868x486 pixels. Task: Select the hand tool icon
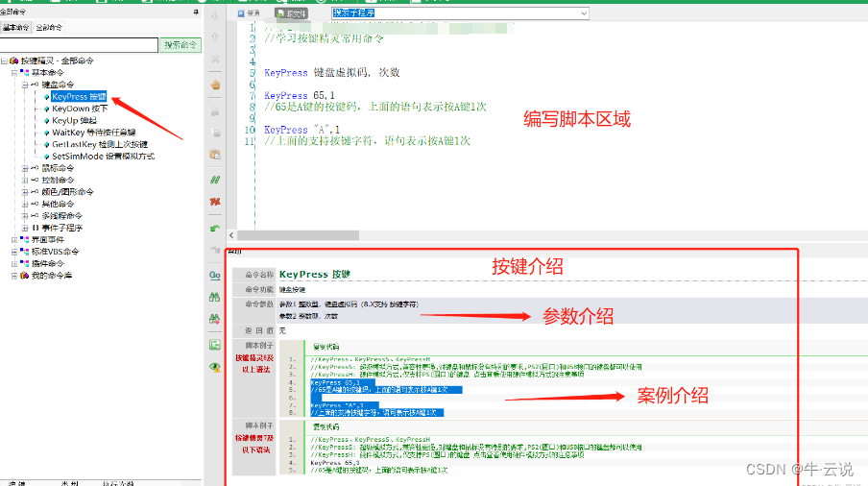(215, 85)
